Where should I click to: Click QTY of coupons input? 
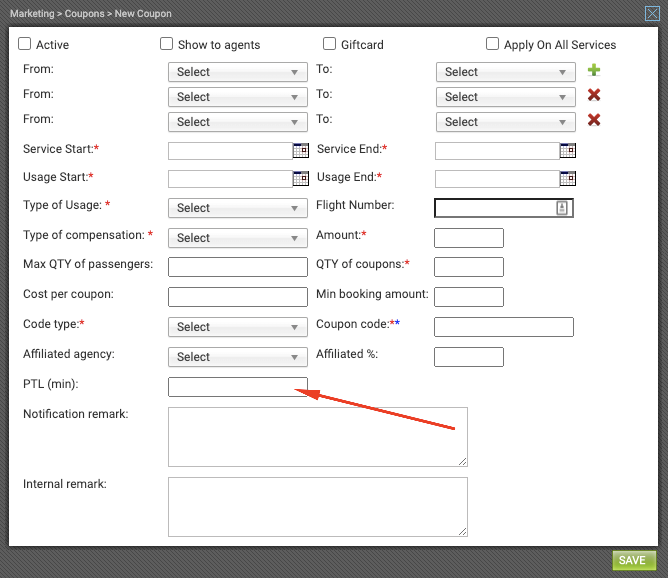coord(469,267)
